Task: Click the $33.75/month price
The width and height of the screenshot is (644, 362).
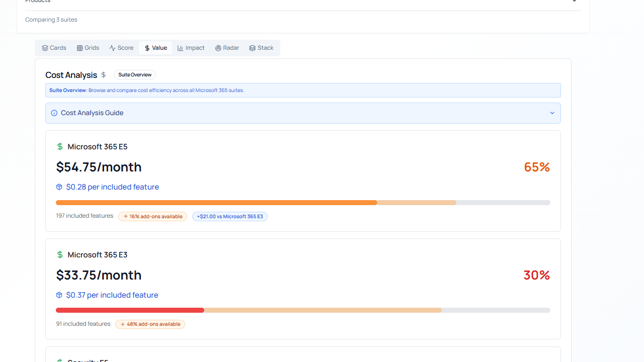Action: click(x=99, y=275)
